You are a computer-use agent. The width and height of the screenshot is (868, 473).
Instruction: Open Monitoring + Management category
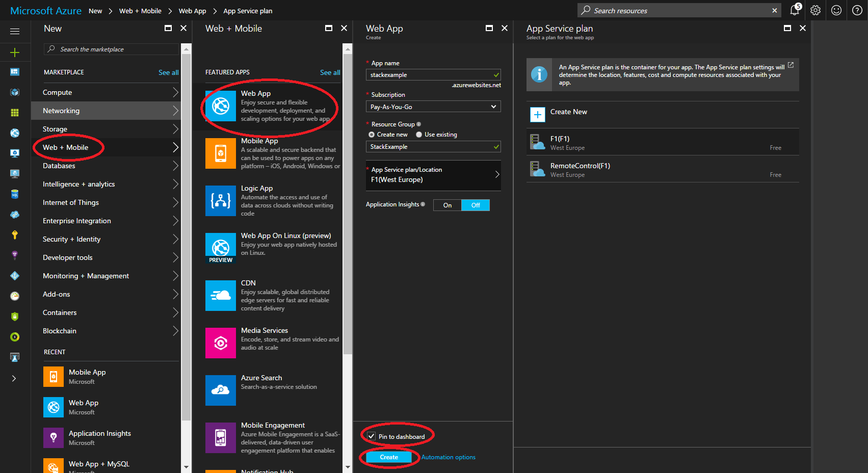point(106,276)
